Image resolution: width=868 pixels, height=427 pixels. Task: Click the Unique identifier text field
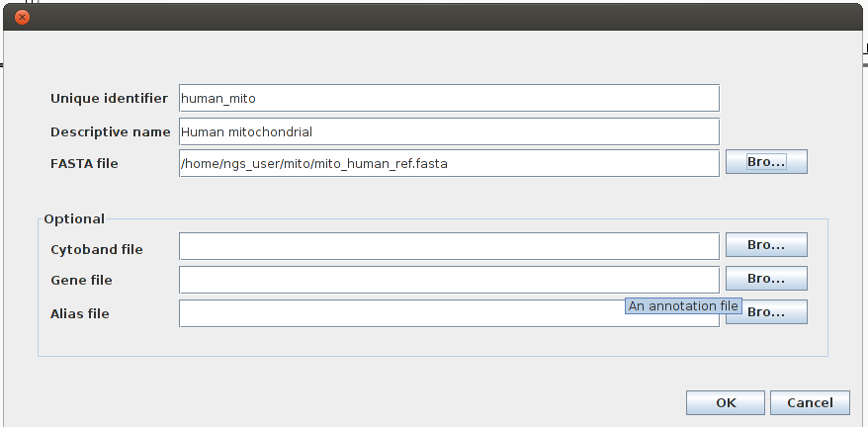coord(448,98)
